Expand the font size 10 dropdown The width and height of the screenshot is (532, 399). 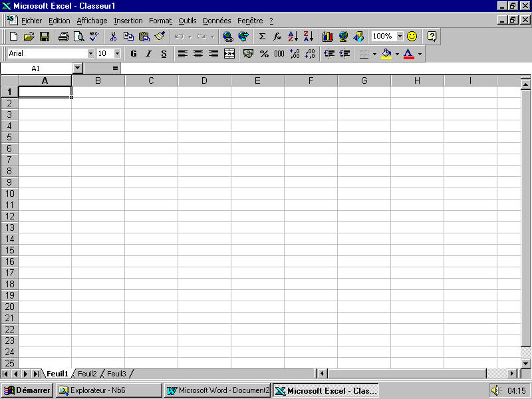coord(117,53)
